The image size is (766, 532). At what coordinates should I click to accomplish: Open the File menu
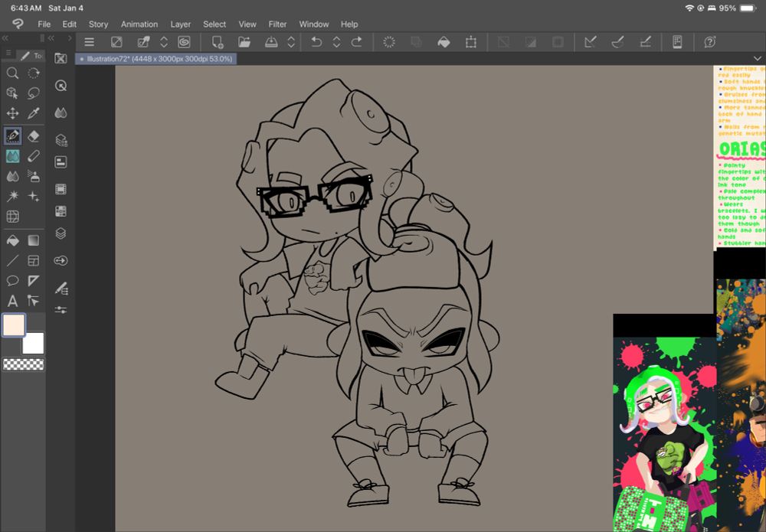(x=44, y=24)
